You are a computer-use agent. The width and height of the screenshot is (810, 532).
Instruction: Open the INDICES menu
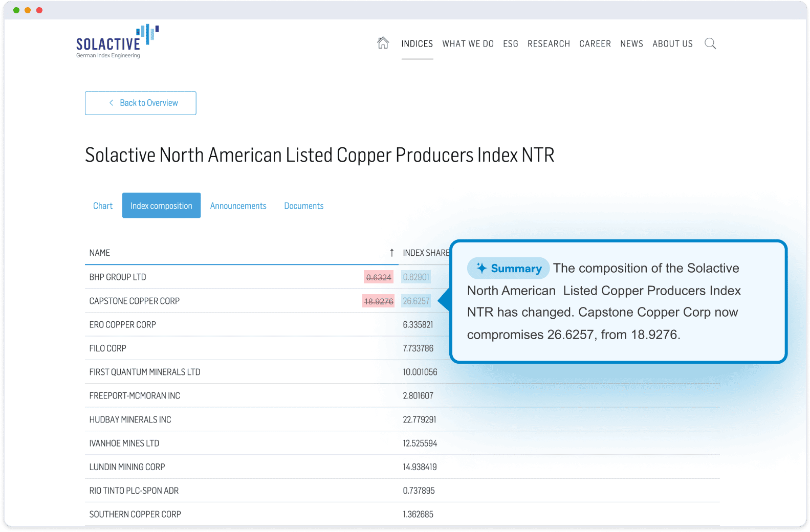coord(417,44)
